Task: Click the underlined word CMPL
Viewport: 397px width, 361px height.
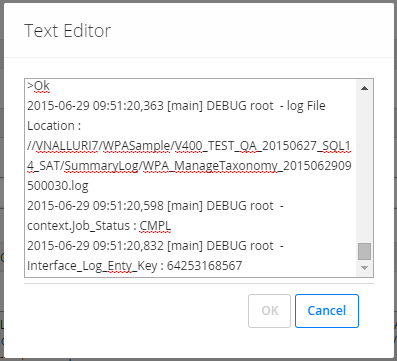Action: [155, 226]
